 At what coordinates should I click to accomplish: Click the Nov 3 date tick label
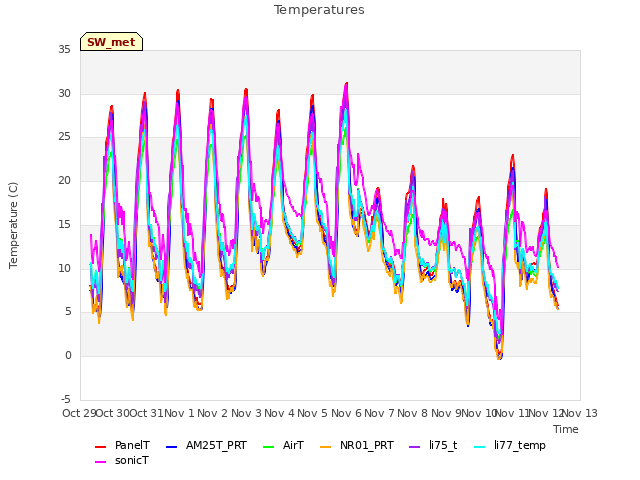pos(246,413)
